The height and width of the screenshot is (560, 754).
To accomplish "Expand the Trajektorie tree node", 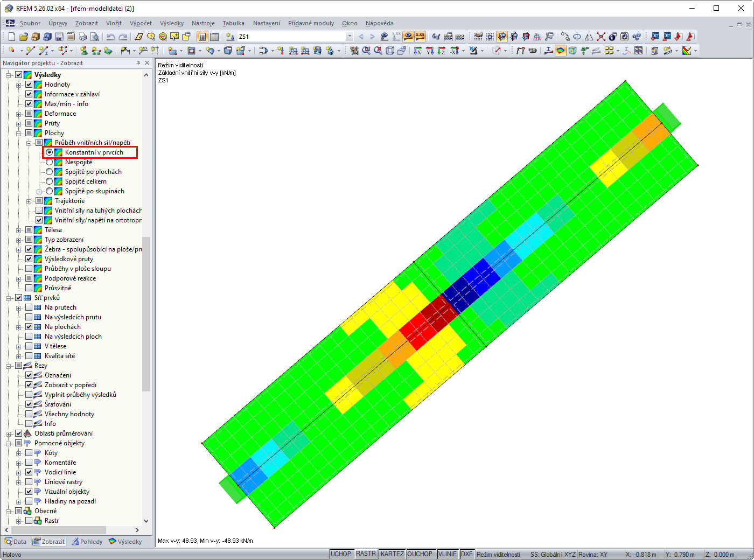I will (x=29, y=201).
